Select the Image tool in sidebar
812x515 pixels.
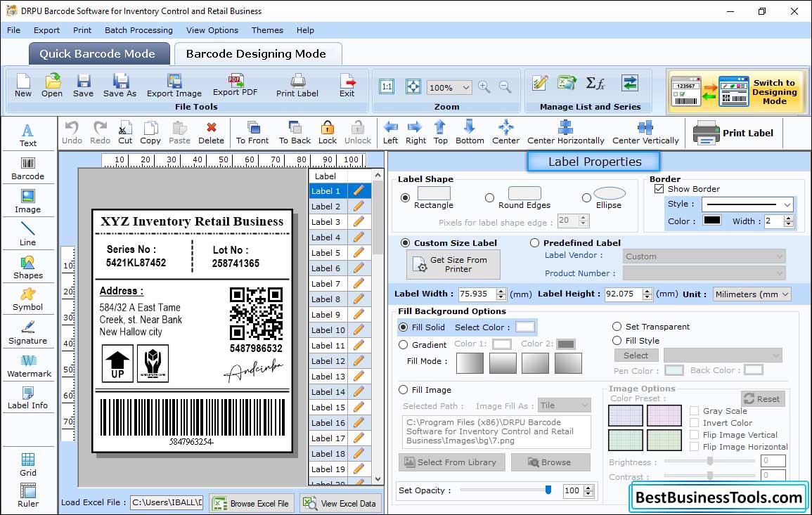click(28, 202)
